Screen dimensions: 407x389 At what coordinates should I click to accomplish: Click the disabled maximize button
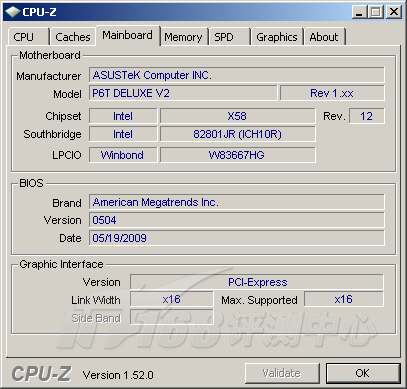pos(376,12)
